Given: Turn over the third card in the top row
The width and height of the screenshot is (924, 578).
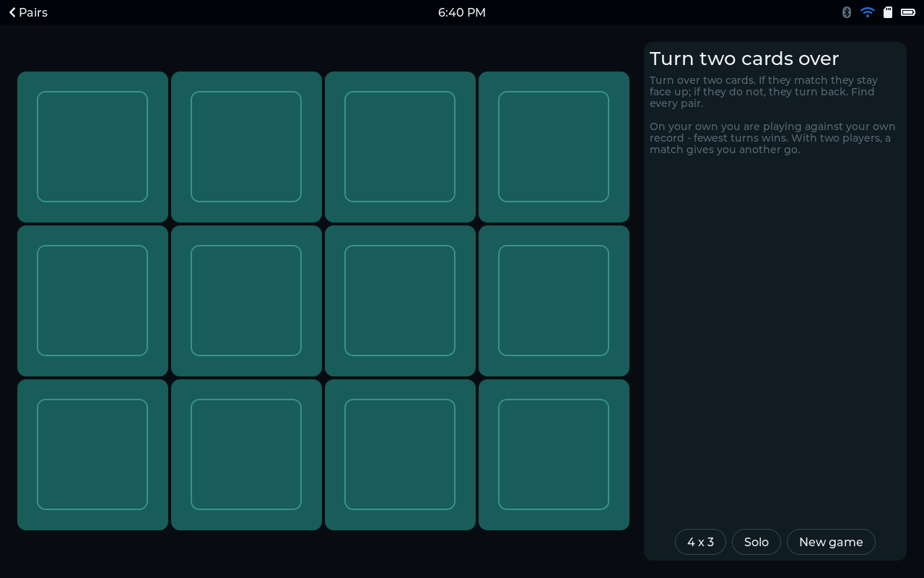Looking at the screenshot, I should coord(400,147).
